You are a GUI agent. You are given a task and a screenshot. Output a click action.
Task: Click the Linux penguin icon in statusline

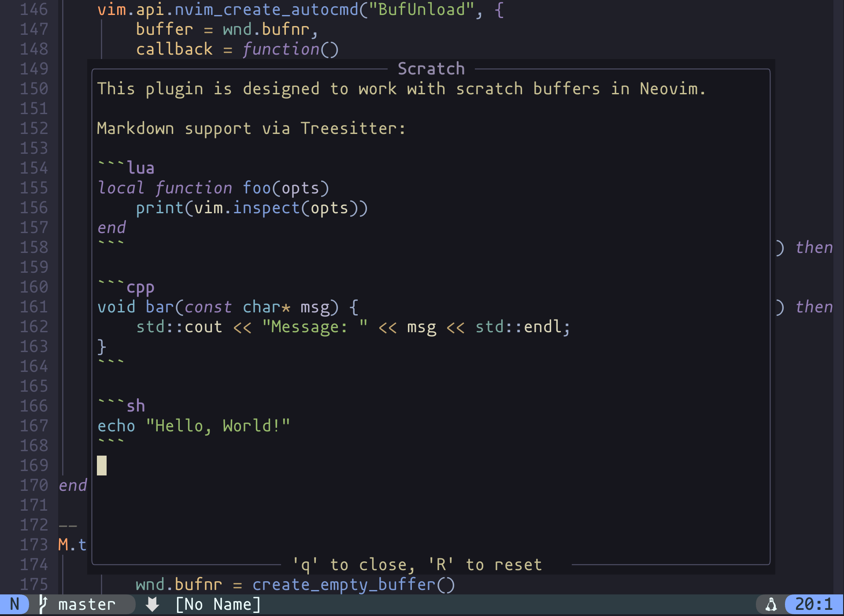coord(771,604)
